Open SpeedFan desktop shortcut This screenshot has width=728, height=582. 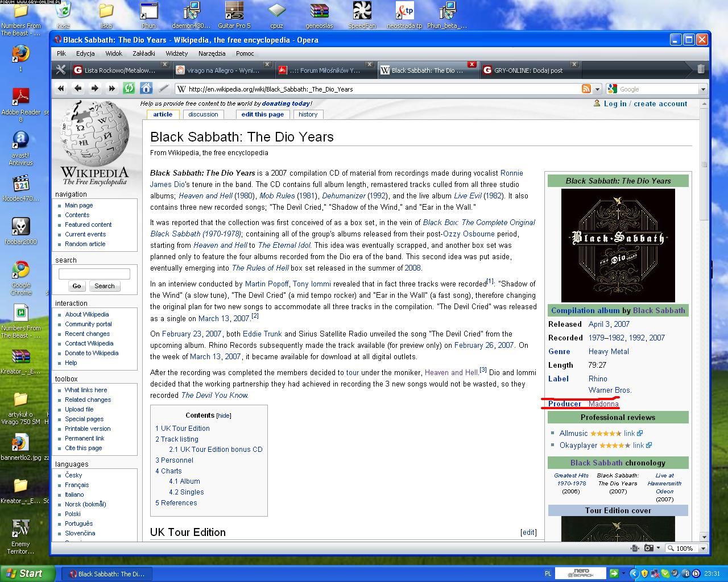(362, 15)
